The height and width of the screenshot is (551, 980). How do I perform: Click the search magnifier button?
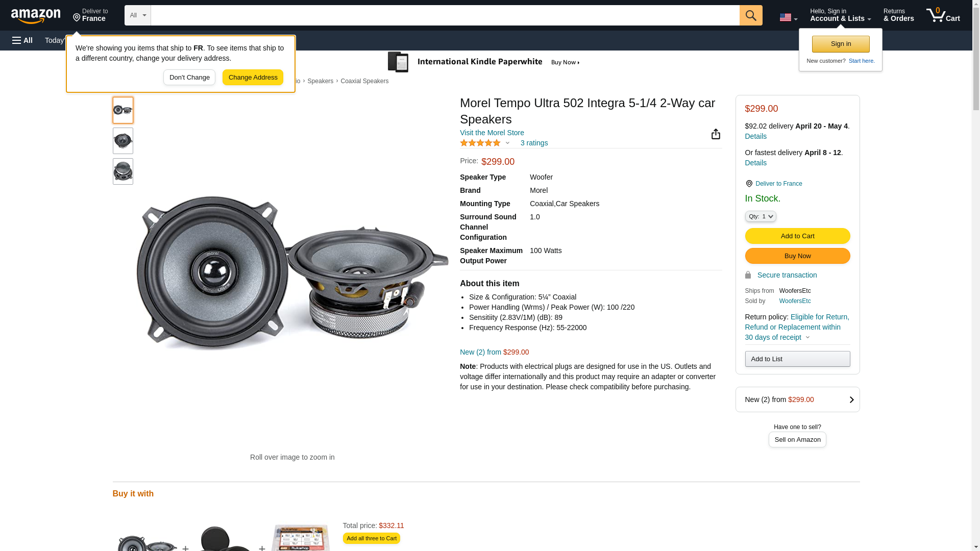tap(750, 15)
